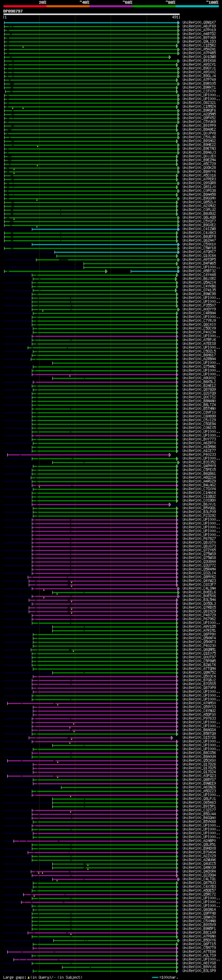Open hit UniRef100_A4RTD2
The height and width of the screenshot is (980, 222).
[199, 34]
